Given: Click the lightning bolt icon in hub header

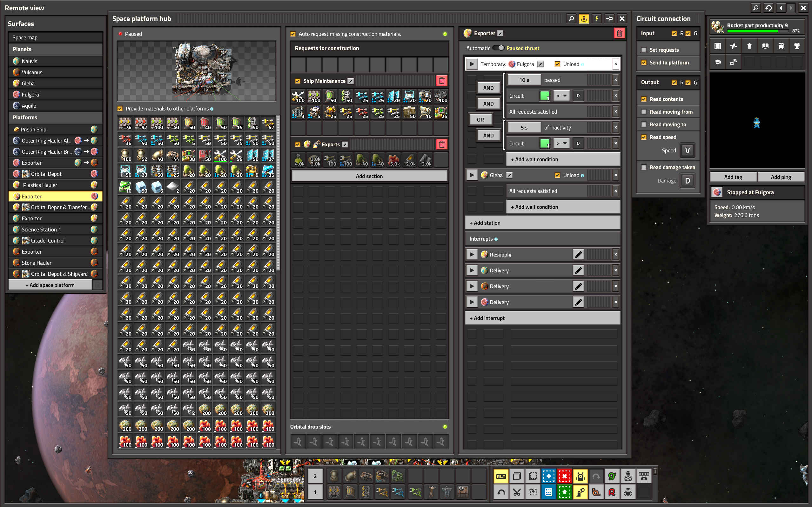Looking at the screenshot, I should pos(596,19).
